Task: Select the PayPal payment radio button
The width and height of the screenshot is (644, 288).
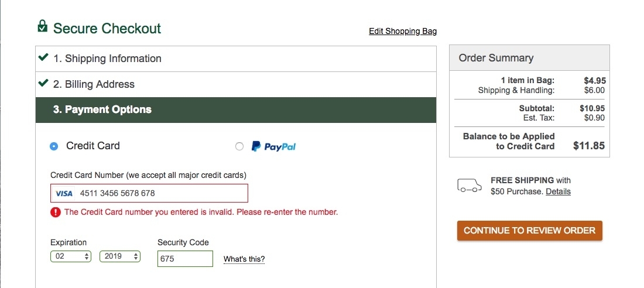Action: pyautogui.click(x=239, y=146)
